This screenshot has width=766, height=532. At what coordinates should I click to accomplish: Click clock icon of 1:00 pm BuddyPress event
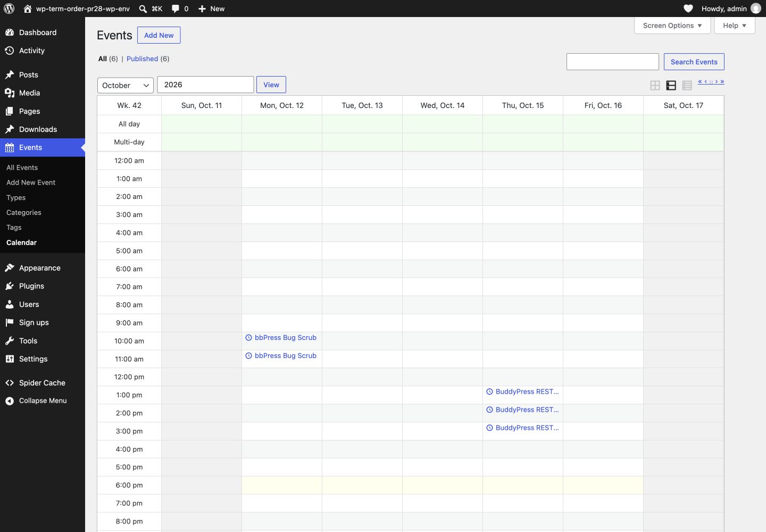[x=489, y=392]
